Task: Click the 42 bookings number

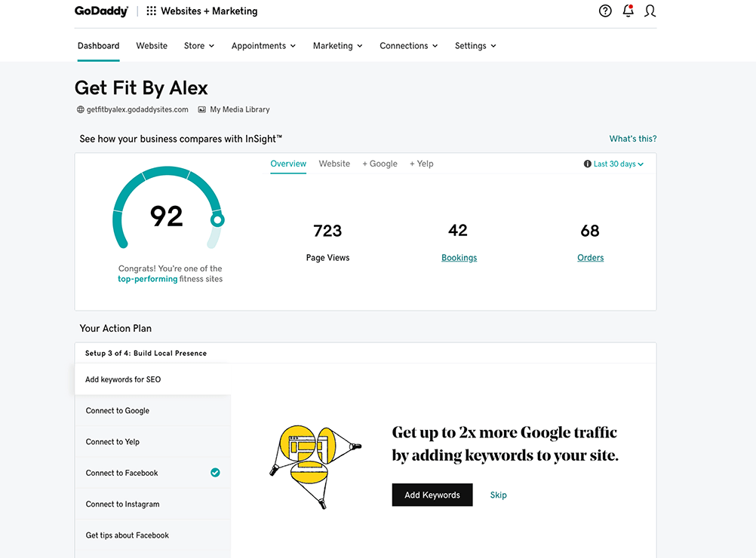Action: (458, 230)
